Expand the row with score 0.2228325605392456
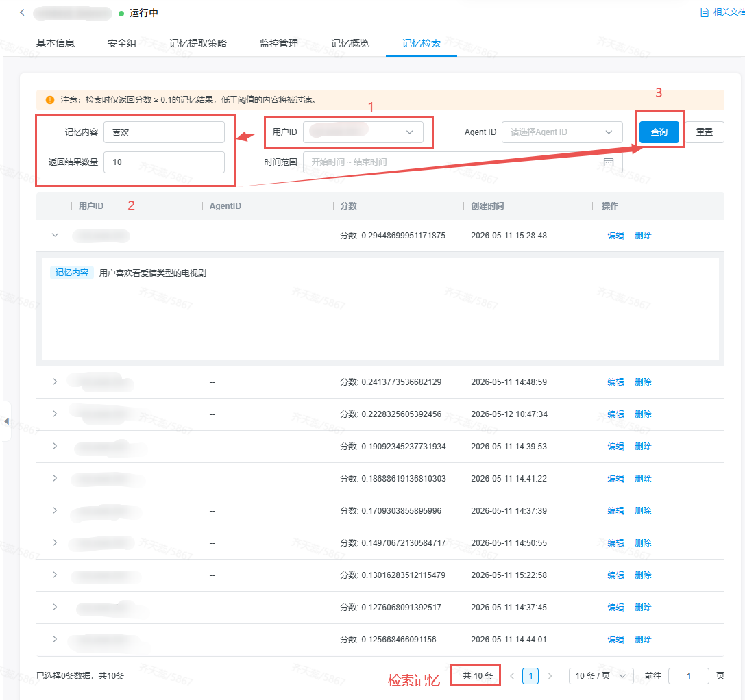745x700 pixels. (55, 414)
